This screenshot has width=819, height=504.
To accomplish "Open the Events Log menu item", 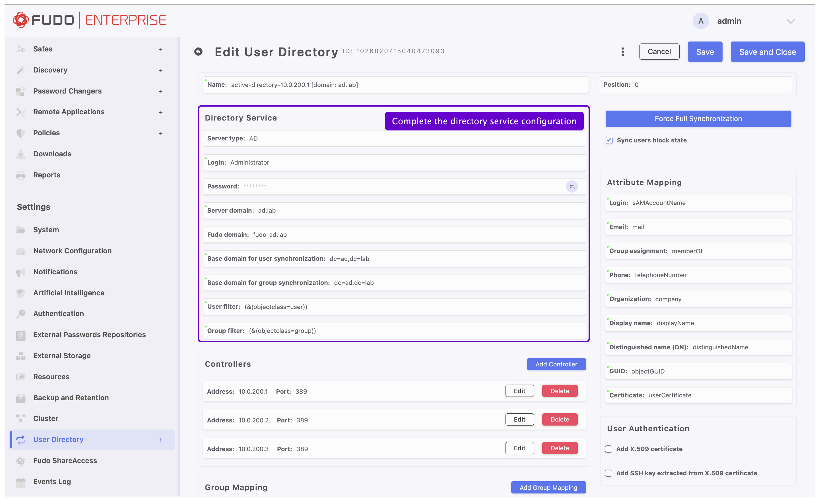I will click(x=52, y=481).
